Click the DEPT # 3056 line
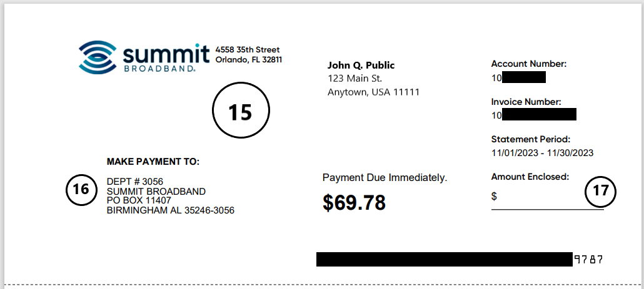Screen dimensions: 644x289 click(135, 182)
